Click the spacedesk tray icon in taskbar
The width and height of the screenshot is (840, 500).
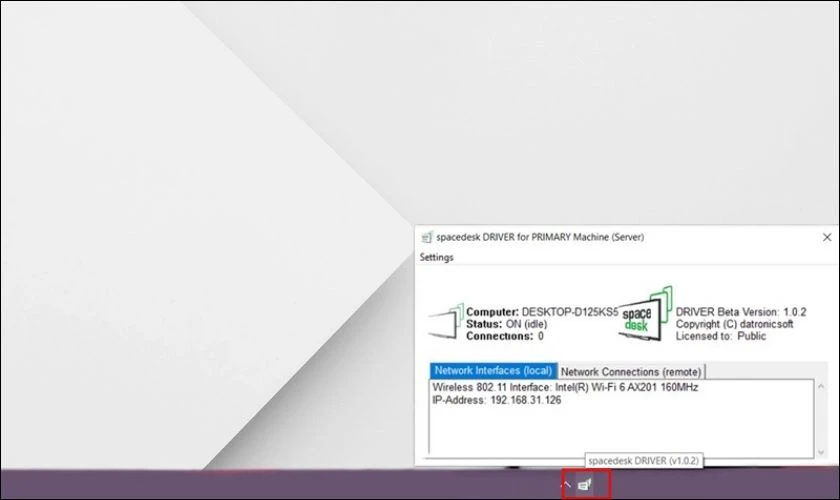585,484
